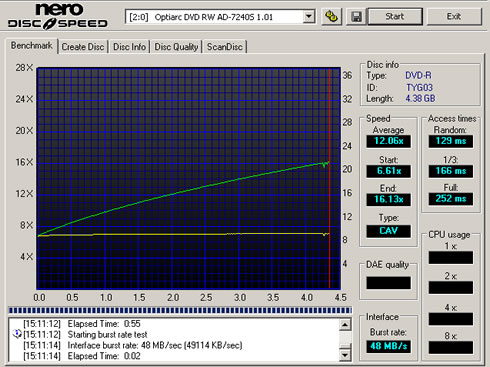Switch to the Create Disc tab
490x367 pixels.
click(83, 47)
